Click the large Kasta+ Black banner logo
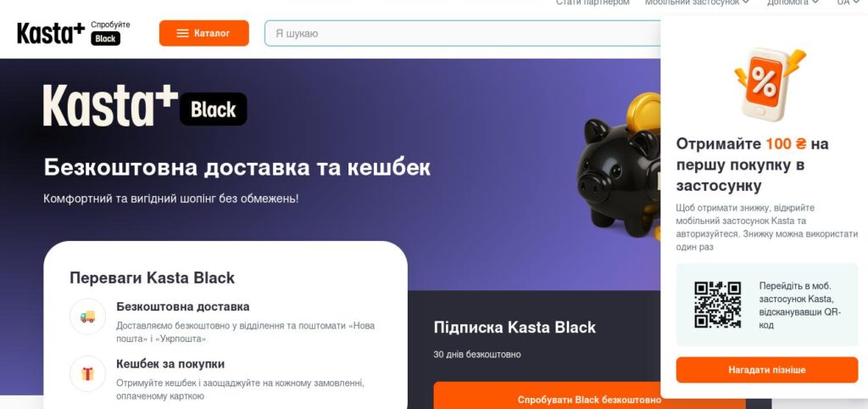The image size is (868, 409). coord(145,106)
